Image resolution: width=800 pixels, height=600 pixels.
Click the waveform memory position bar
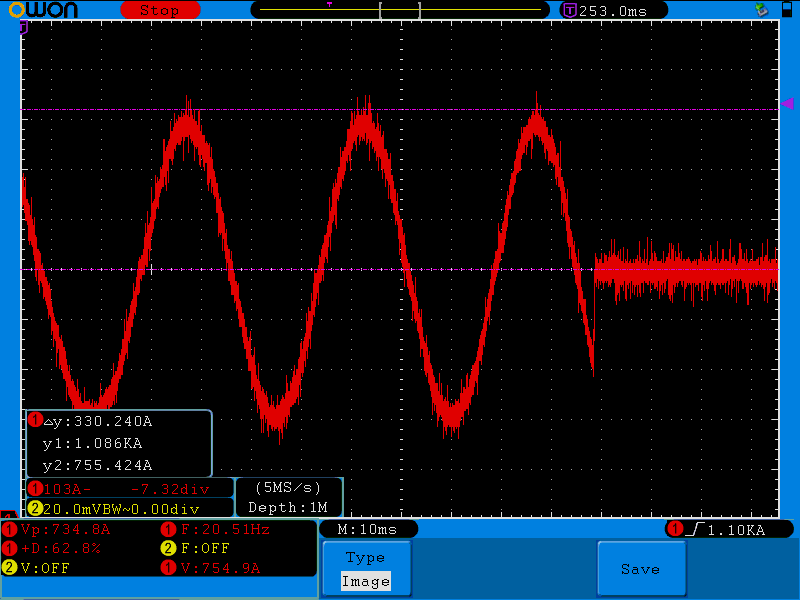[x=400, y=10]
